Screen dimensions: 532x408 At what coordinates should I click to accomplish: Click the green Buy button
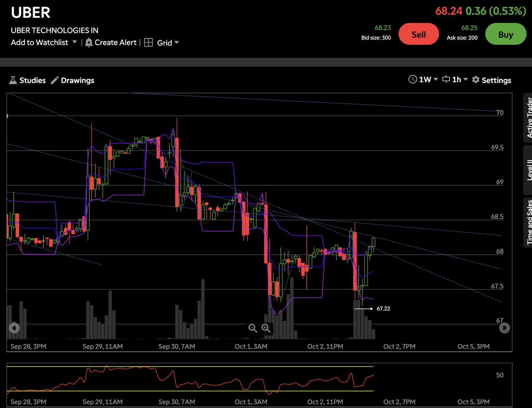click(505, 35)
